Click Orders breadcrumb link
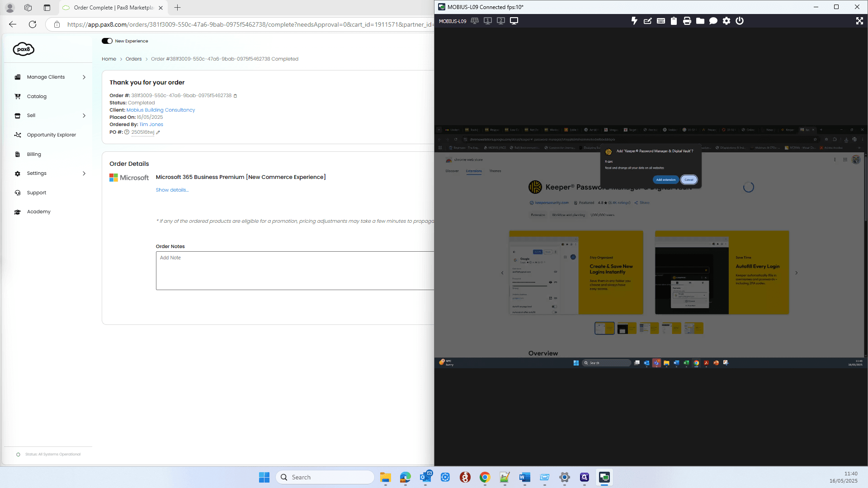This screenshot has height=488, width=868. click(x=133, y=59)
